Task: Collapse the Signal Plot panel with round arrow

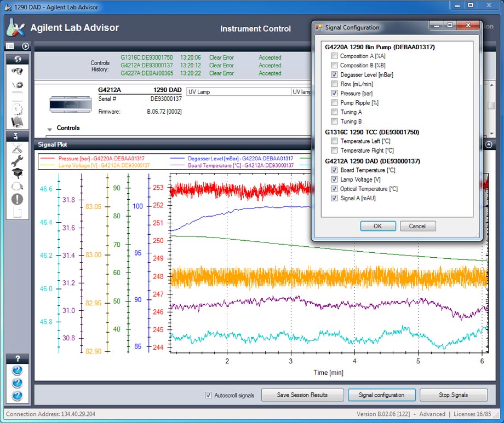Action: [489, 144]
